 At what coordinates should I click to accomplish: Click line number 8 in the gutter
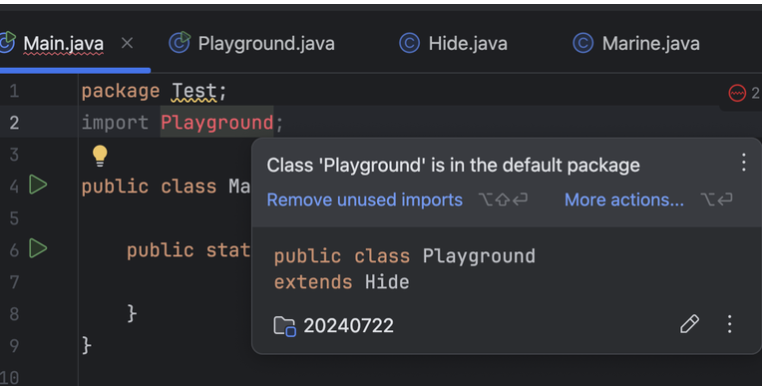coord(14,314)
